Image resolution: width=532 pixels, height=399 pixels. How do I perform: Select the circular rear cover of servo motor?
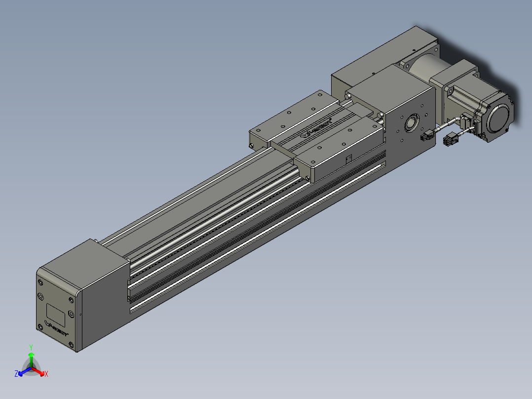click(498, 119)
